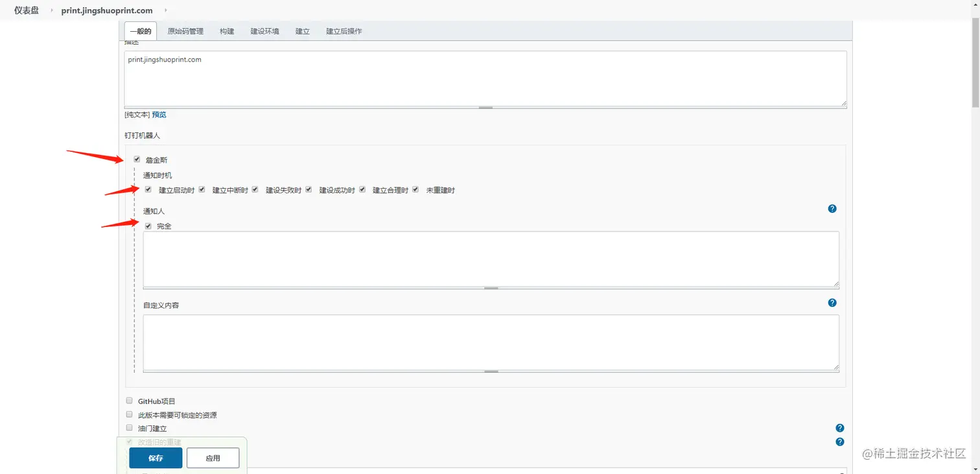Switch to the 构建 tab

tap(227, 31)
